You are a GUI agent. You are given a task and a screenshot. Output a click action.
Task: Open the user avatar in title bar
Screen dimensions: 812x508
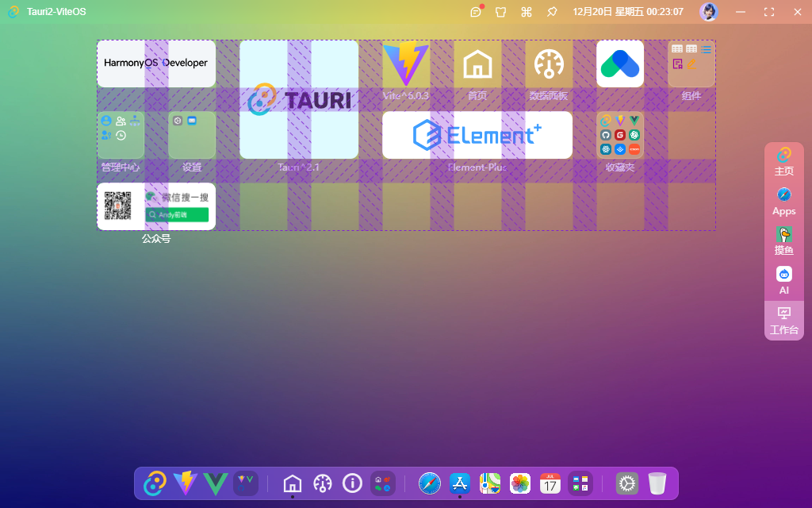[x=708, y=11]
